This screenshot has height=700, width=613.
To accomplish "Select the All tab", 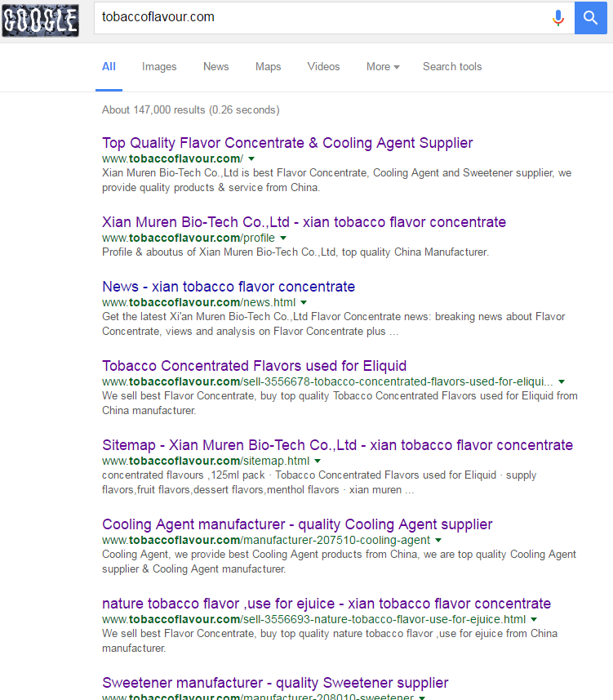I will coord(109,66).
